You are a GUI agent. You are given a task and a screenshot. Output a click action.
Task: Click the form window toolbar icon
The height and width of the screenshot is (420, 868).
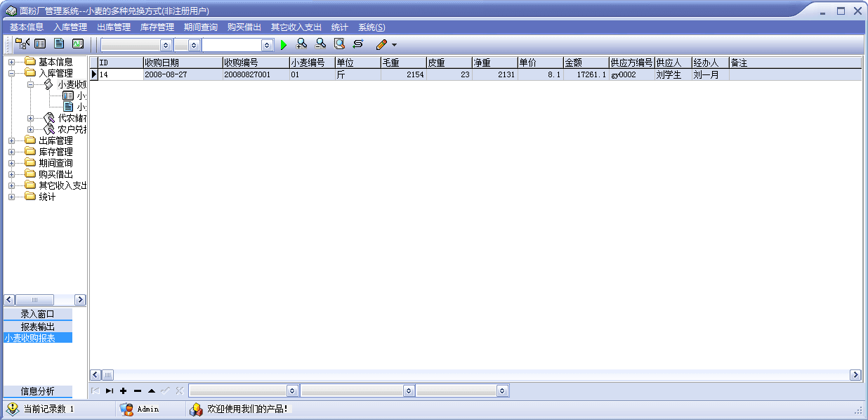[41, 44]
